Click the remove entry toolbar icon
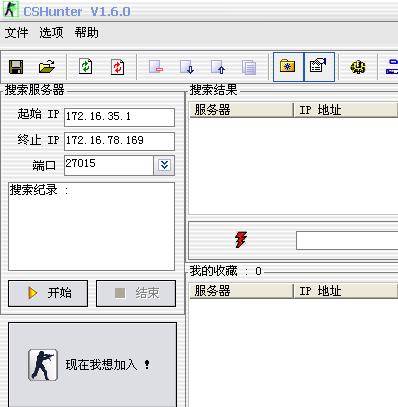Image resolution: width=398 pixels, height=407 pixels. [x=156, y=67]
